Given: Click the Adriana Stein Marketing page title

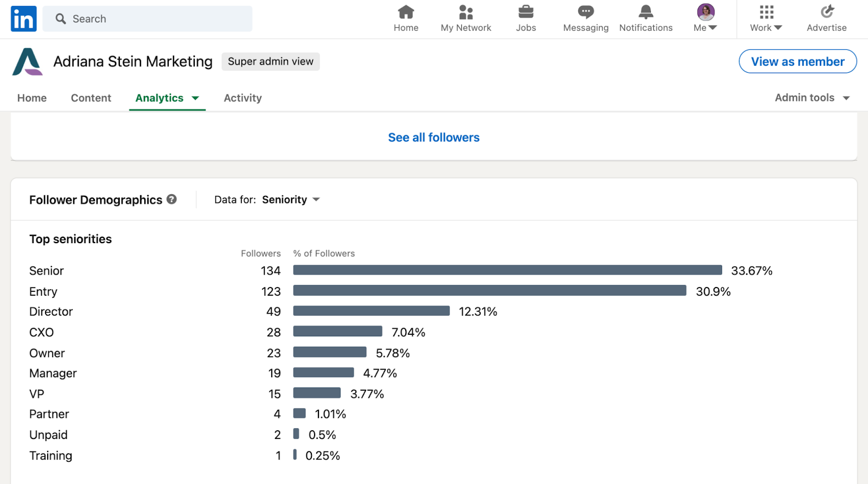Looking at the screenshot, I should 133,61.
